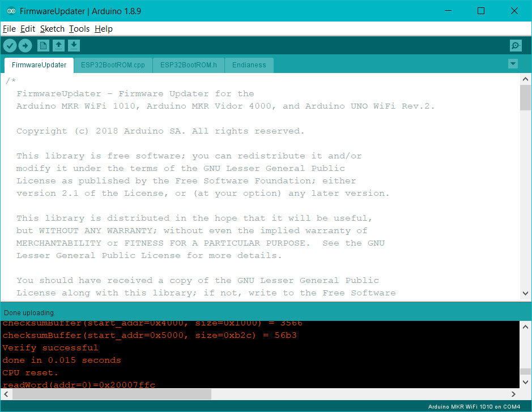Click the 'Arduino MKR WiFi 1010, Arduino MKR Vidor' line

coord(225,106)
